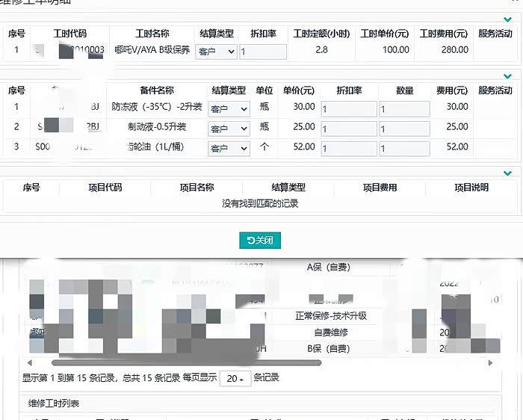Select B保 (自费) row in background list
Viewport: 523px width, 420px height.
pos(329,348)
